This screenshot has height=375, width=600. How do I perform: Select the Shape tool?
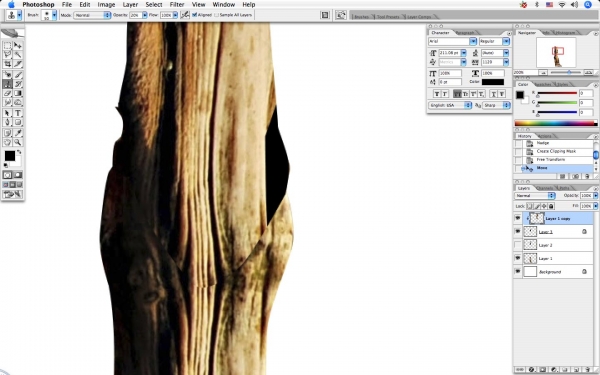click(x=18, y=122)
